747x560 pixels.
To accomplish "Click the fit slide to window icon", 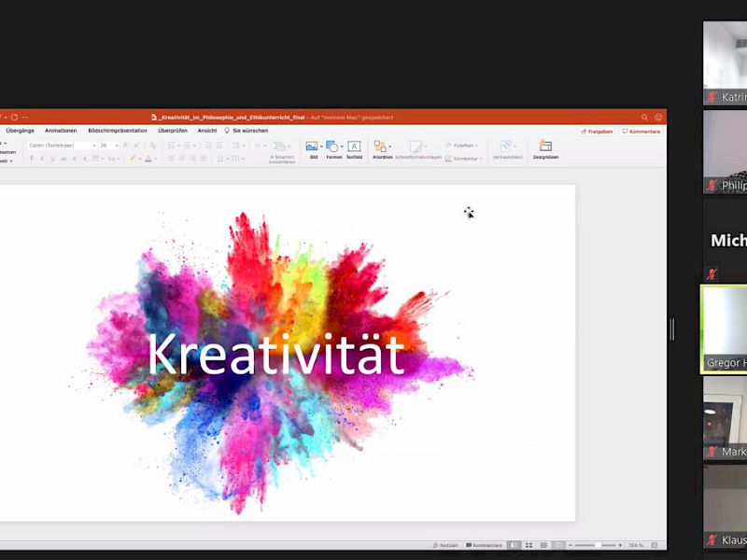I will click(x=654, y=545).
